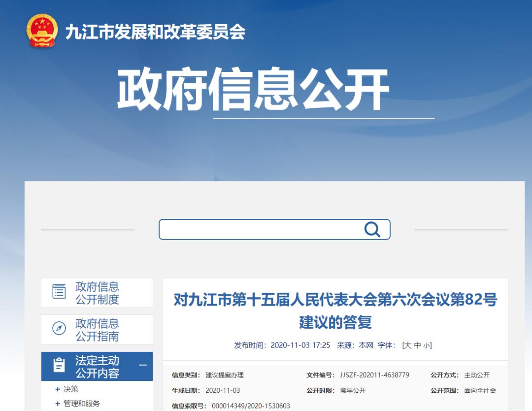The image size is (532, 411).
Task: Click the compass icon beside 政府信息公开指南
Action: point(59,329)
